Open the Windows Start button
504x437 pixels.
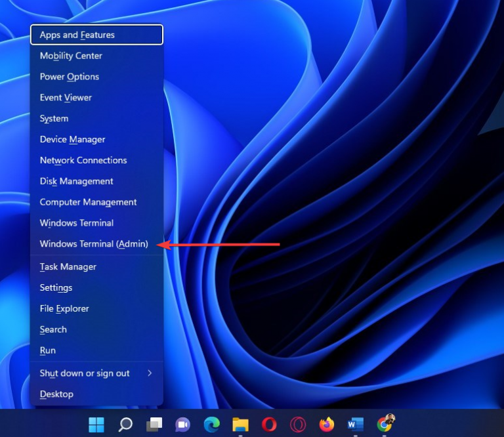pos(96,425)
